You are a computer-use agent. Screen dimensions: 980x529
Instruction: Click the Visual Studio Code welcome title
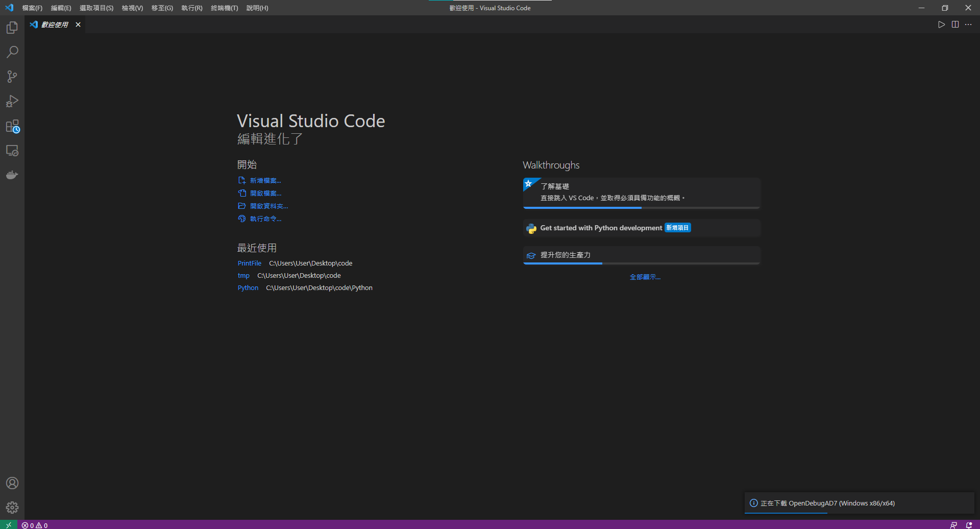click(311, 121)
